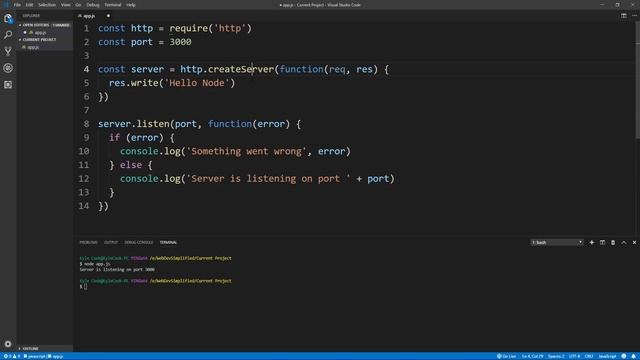The image size is (640, 360).
Task: Open the Edit menu
Action: (29, 5)
